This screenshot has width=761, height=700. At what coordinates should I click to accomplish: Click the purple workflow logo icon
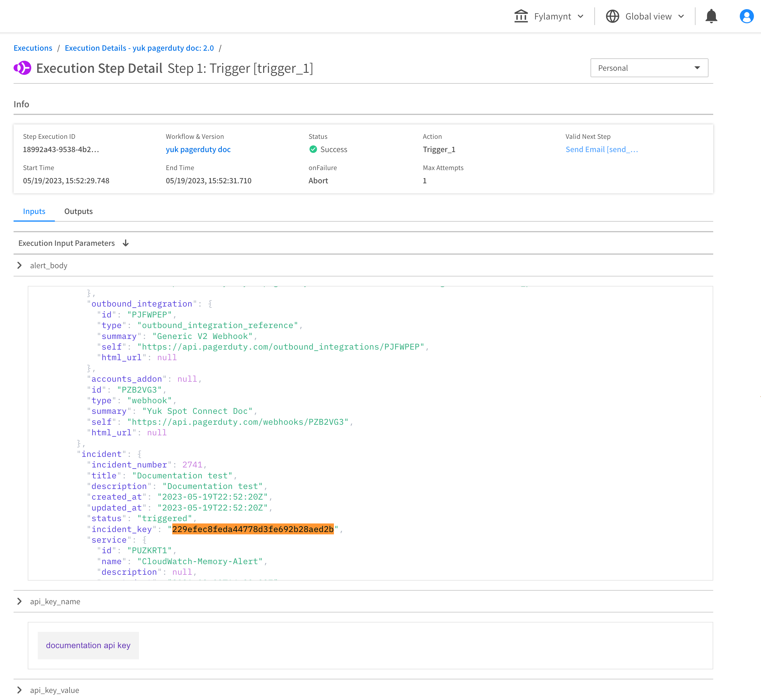(x=23, y=68)
